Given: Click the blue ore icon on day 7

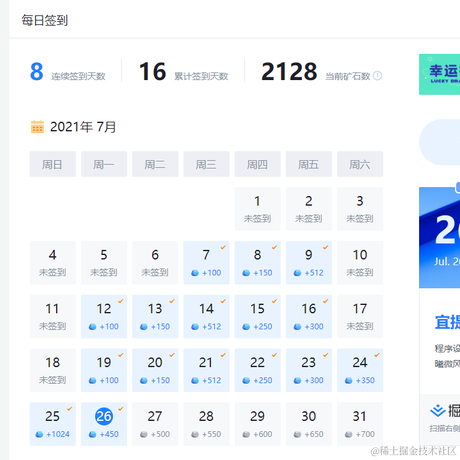Looking at the screenshot, I should tap(195, 273).
